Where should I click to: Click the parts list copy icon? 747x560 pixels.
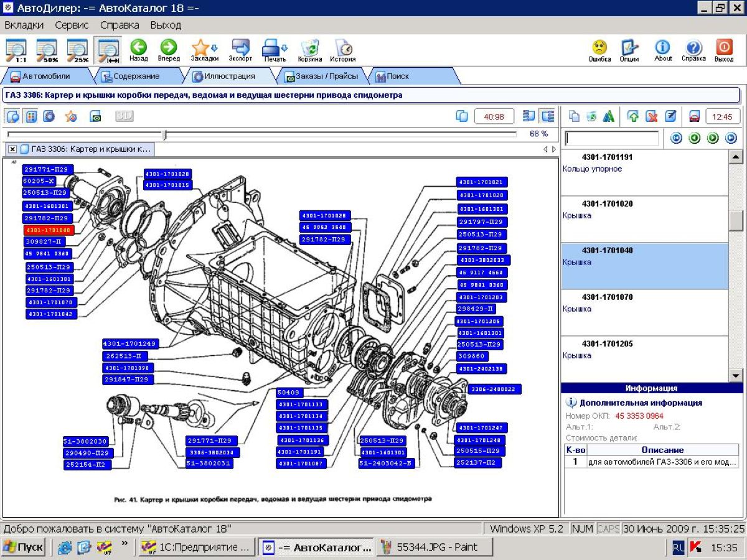575,116
